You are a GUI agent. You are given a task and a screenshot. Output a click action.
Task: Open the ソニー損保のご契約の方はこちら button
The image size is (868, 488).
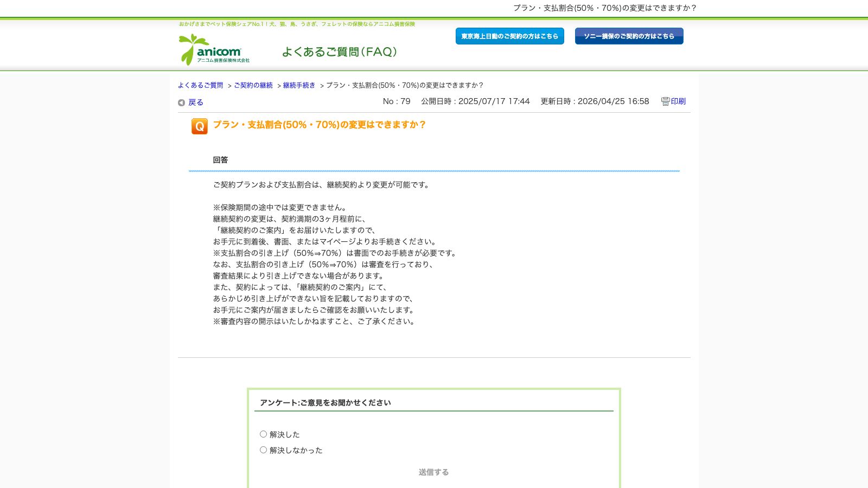pyautogui.click(x=629, y=36)
